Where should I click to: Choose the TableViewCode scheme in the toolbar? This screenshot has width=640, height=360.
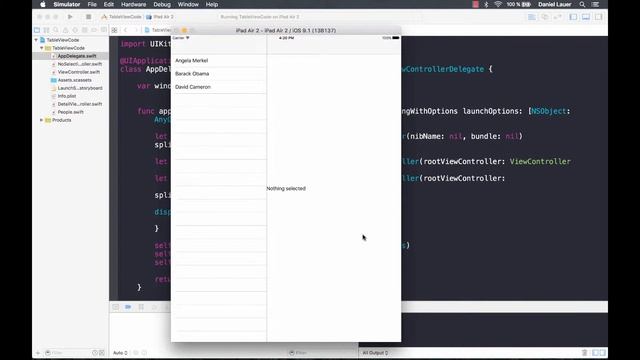tap(121, 17)
